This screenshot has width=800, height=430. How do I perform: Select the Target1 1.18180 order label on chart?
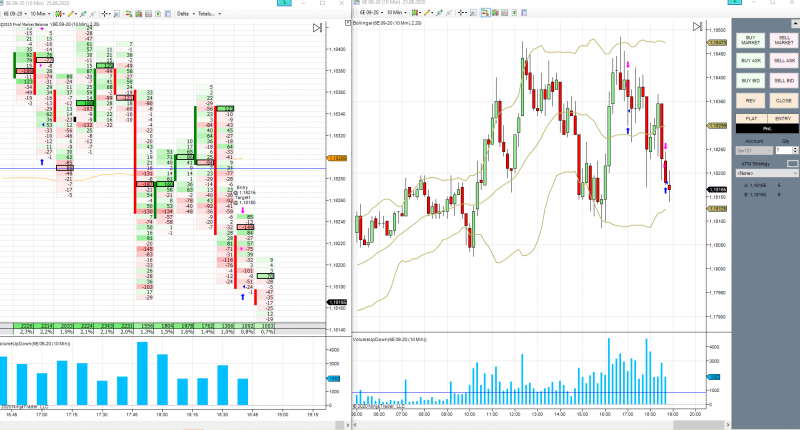(245, 200)
